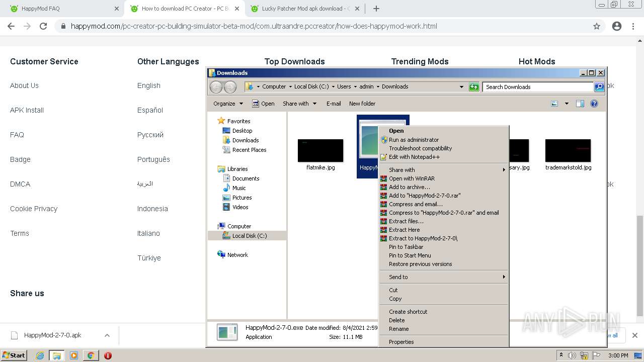Switch site language to Español
644x362 pixels.
click(150, 110)
